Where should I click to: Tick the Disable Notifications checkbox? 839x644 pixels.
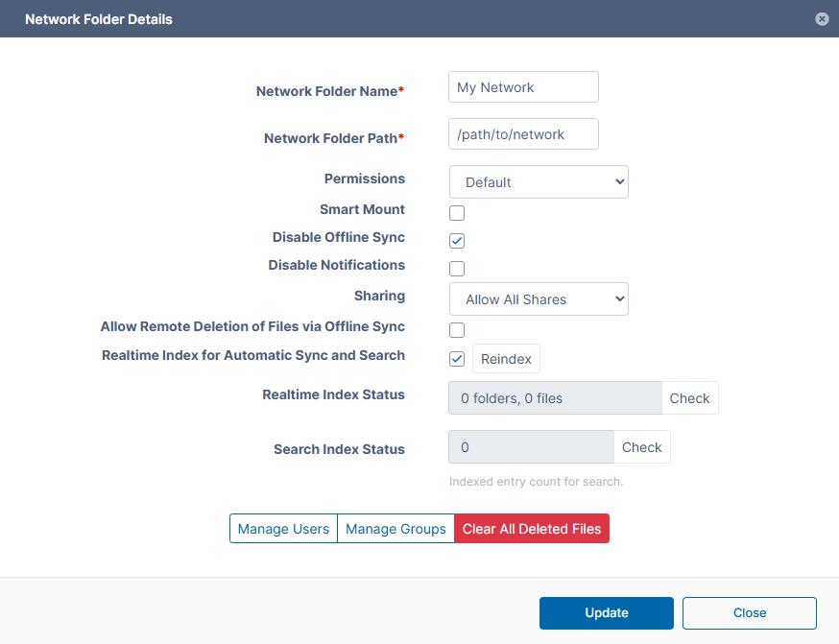coord(457,269)
